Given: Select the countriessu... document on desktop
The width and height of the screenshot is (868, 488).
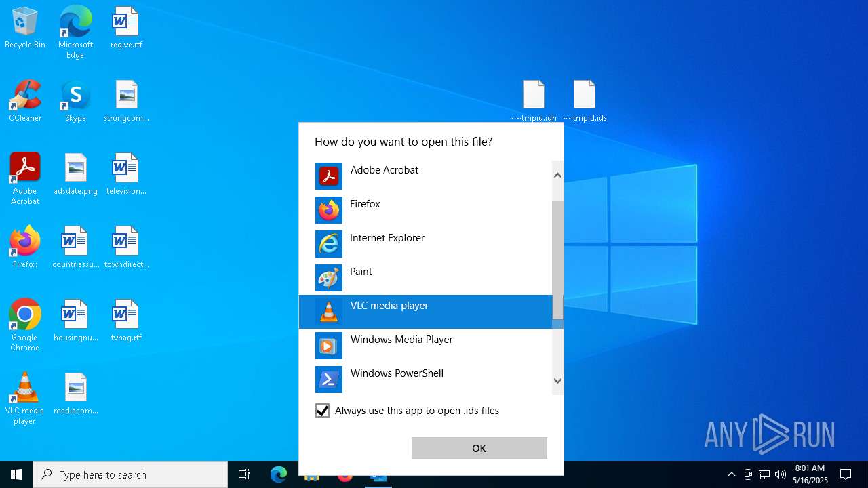Looking at the screenshot, I should click(75, 248).
